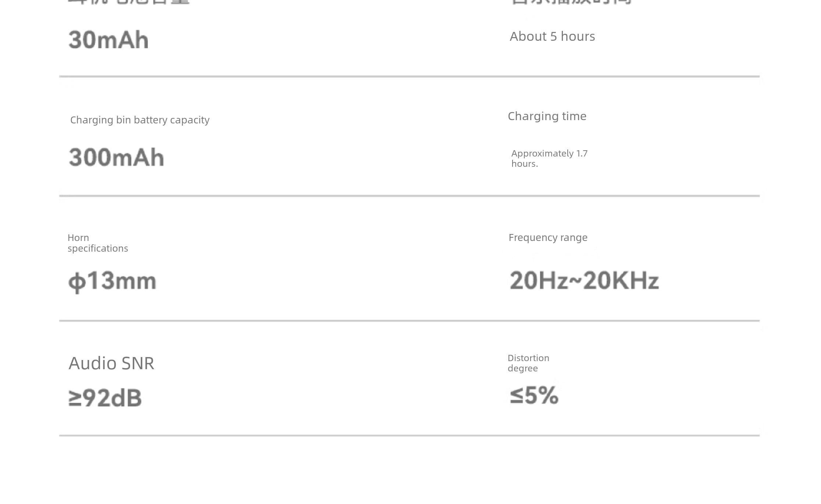Select the 'About 5 hours' text
The height and width of the screenshot is (504, 821).
tap(552, 36)
